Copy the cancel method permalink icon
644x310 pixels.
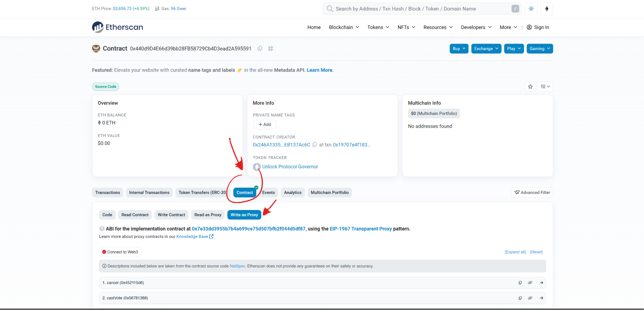pos(520,283)
